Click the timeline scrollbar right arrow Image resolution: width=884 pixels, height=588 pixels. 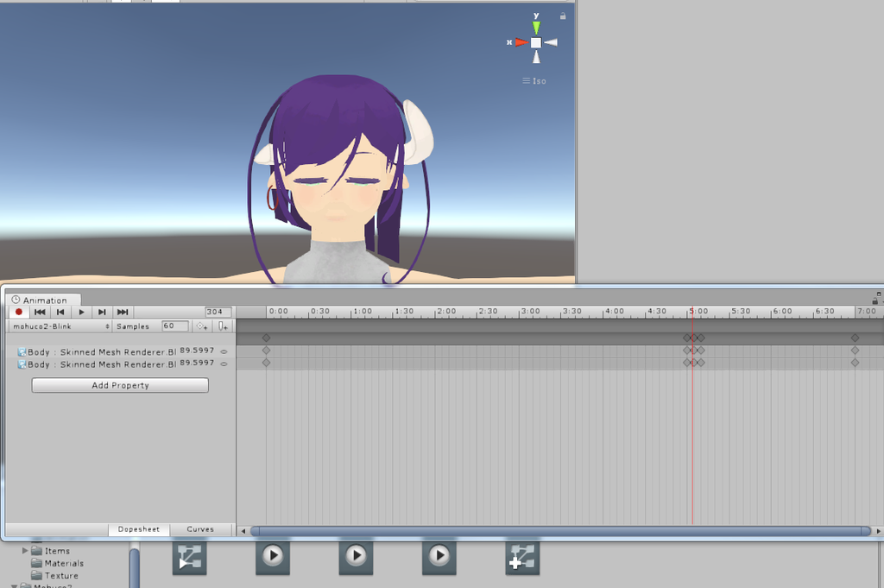click(x=878, y=531)
